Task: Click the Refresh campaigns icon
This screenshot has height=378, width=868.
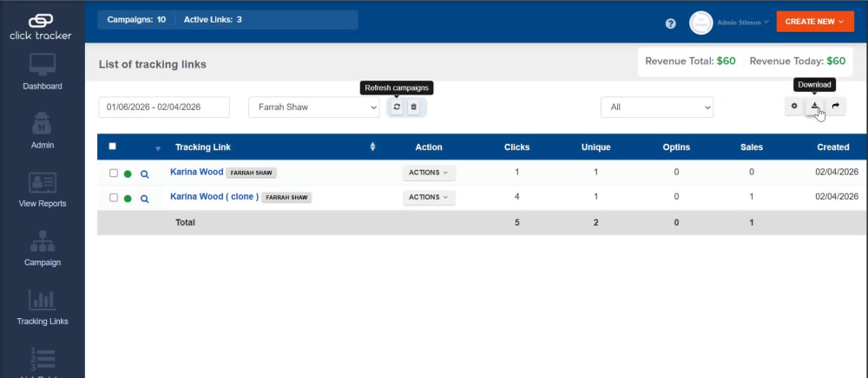Action: (397, 108)
